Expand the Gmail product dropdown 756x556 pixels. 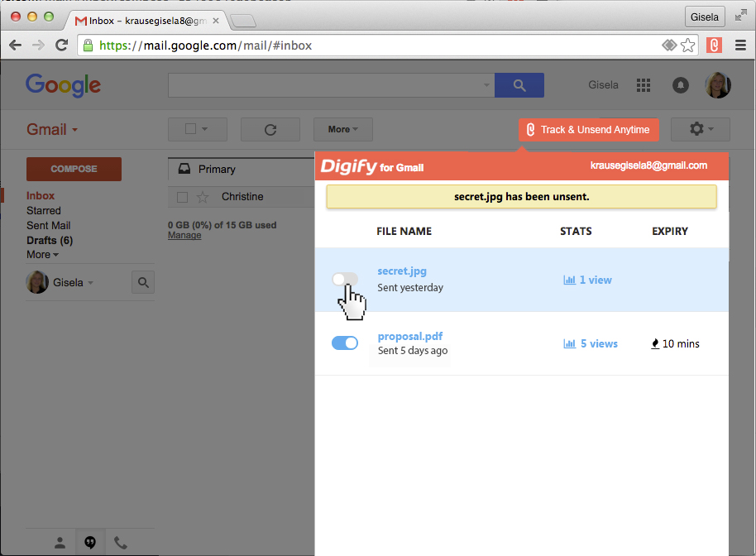click(x=74, y=130)
